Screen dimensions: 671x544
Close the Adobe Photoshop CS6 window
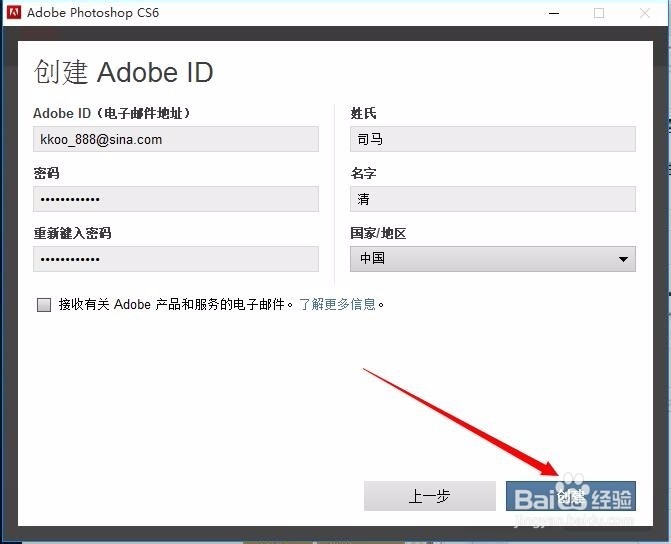644,13
